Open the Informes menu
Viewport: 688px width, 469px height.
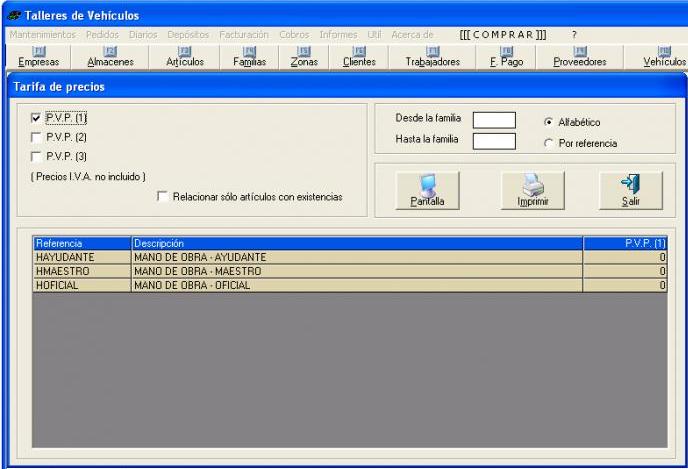coord(338,35)
